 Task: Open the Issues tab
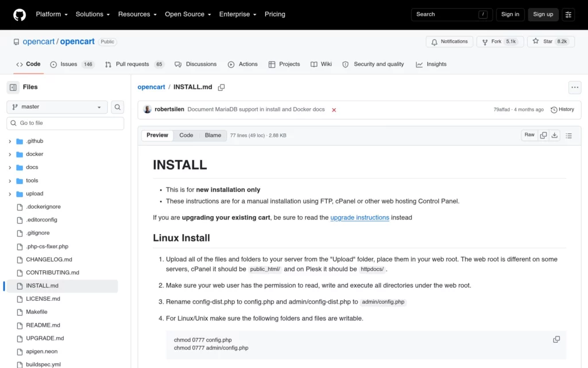[72, 64]
